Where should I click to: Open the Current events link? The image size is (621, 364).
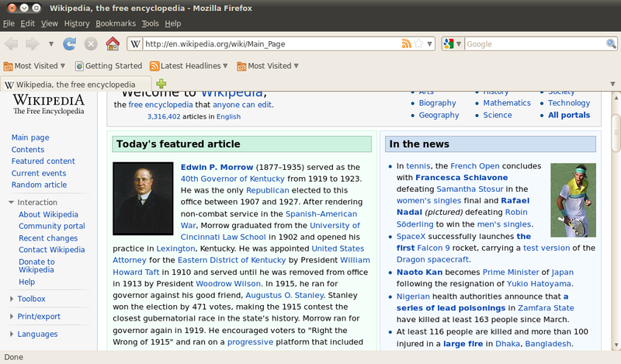(39, 173)
